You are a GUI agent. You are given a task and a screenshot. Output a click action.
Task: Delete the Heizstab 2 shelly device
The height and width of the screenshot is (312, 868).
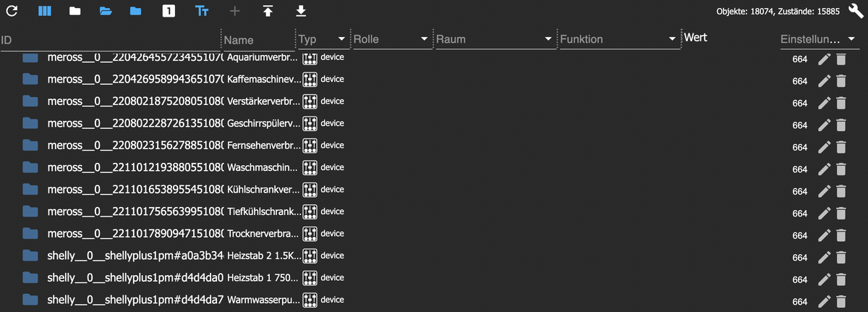pos(841,256)
